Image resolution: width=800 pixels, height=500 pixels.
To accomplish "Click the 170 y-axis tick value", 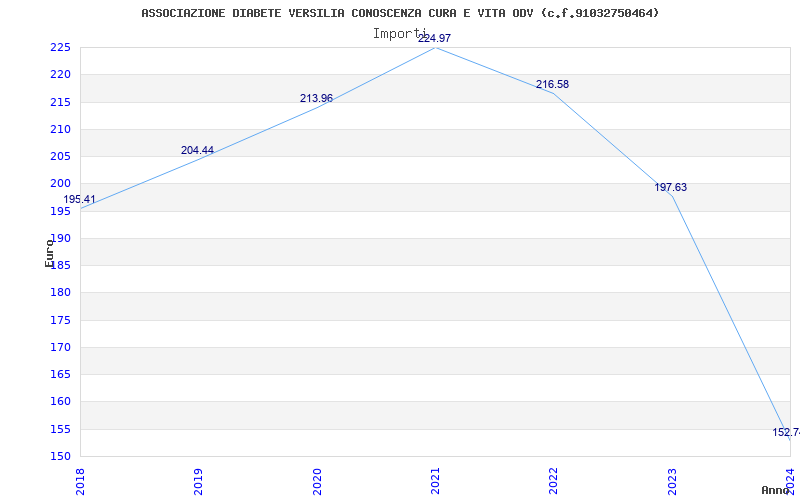I will (60, 347).
